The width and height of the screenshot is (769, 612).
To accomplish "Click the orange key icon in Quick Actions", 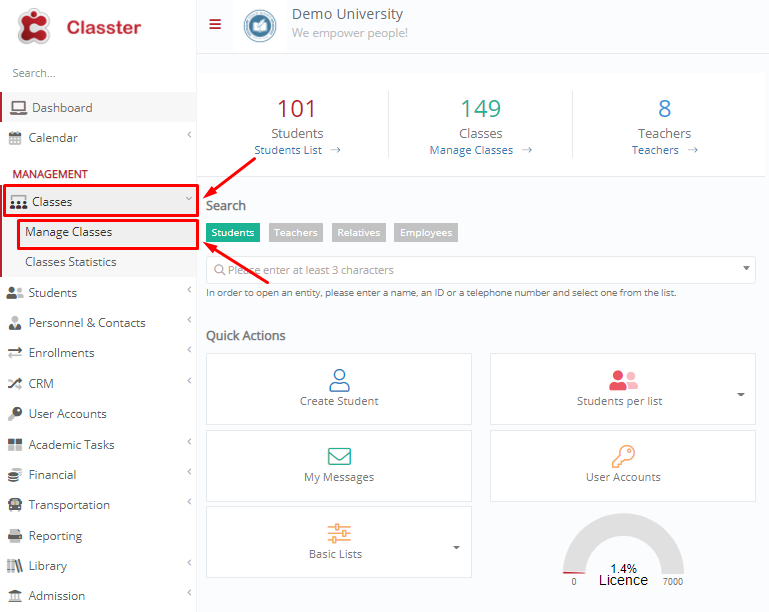I will [623, 456].
